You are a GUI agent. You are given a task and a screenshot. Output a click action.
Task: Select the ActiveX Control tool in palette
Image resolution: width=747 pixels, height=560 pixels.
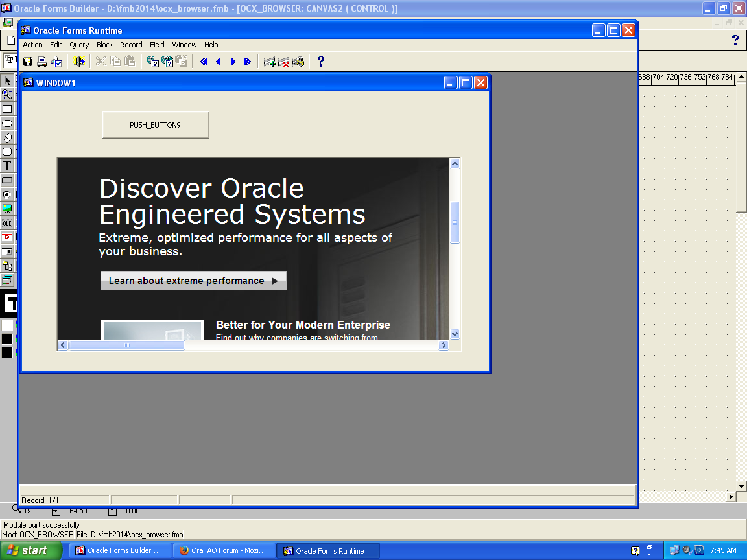7,237
